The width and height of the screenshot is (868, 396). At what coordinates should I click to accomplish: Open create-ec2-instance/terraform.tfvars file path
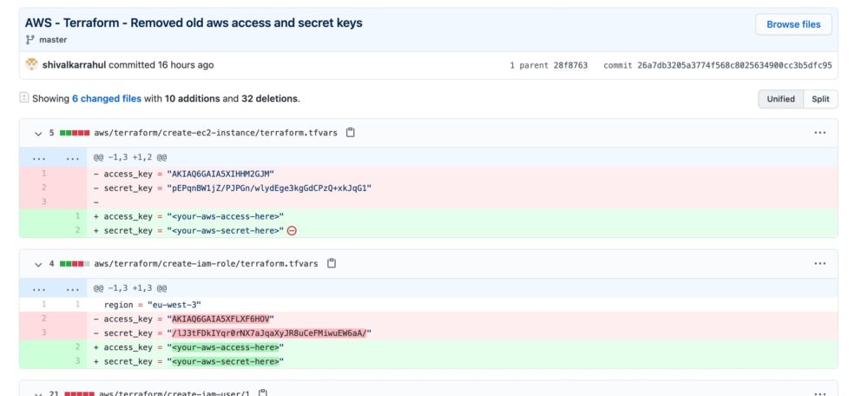click(x=215, y=133)
